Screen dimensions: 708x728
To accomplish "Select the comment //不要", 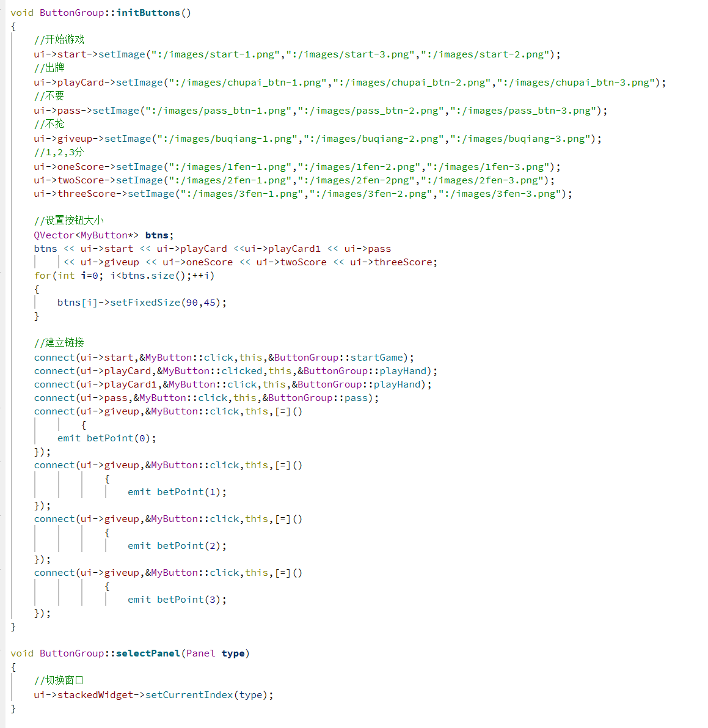I will coord(49,96).
